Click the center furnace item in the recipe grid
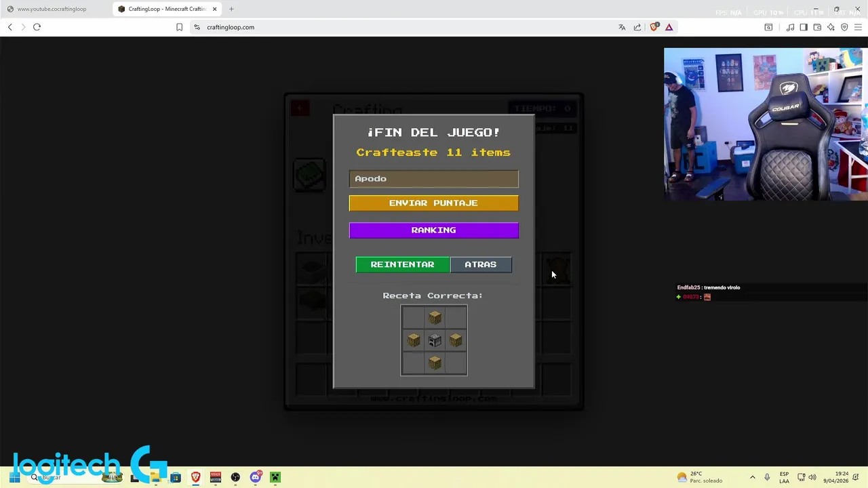This screenshot has width=868, height=488. (435, 340)
